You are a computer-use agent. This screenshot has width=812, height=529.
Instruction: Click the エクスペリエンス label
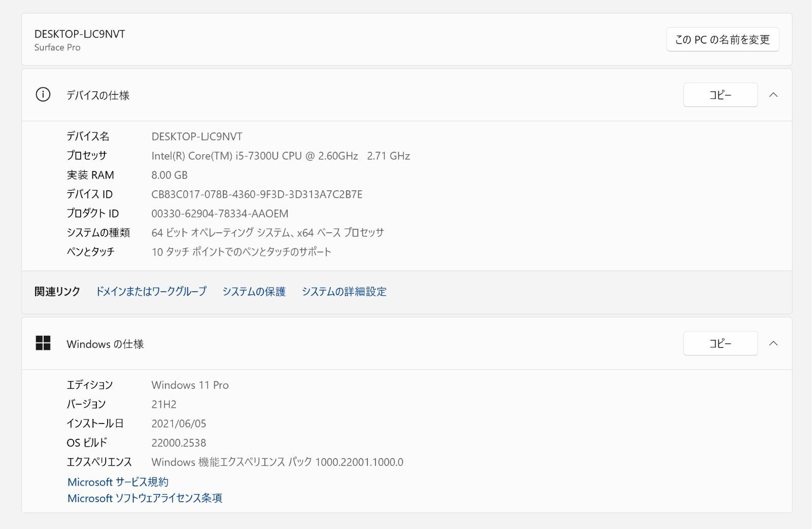99,462
